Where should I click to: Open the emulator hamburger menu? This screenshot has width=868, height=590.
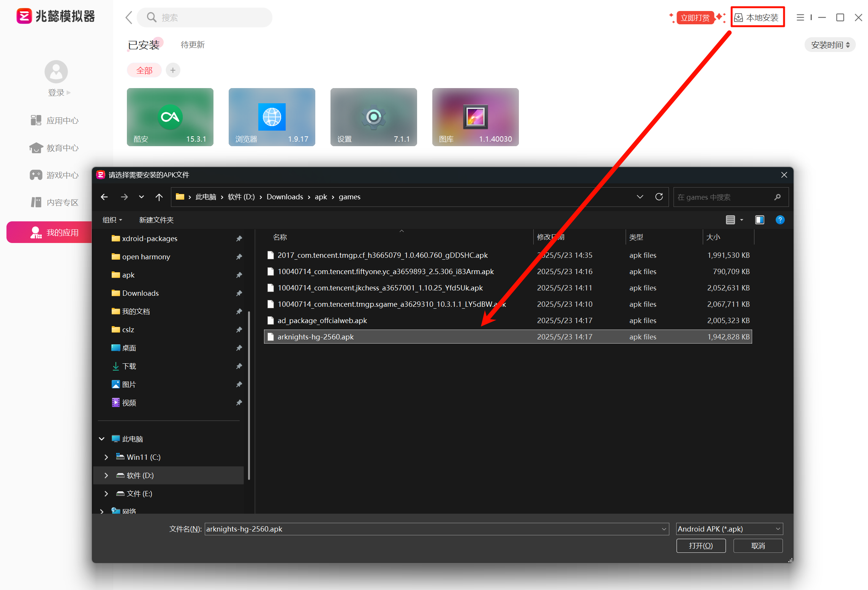800,17
